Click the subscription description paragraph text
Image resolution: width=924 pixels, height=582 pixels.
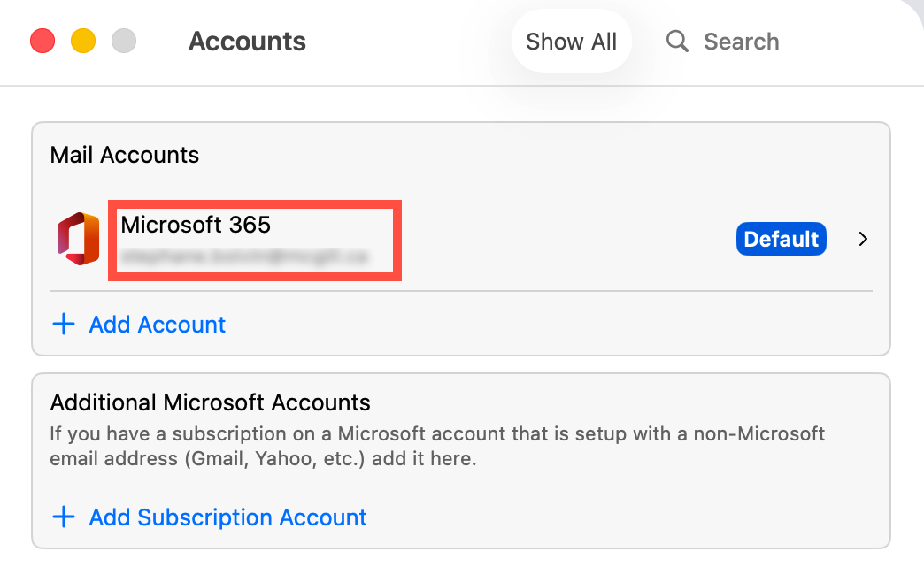click(x=437, y=447)
